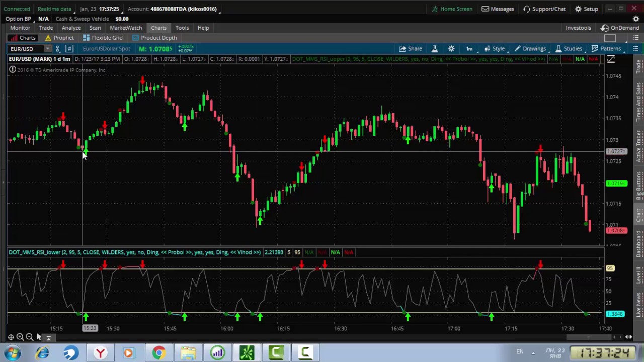Open the Charts sub-tab with bar icon
The height and width of the screenshot is (362, 644).
[23, 38]
